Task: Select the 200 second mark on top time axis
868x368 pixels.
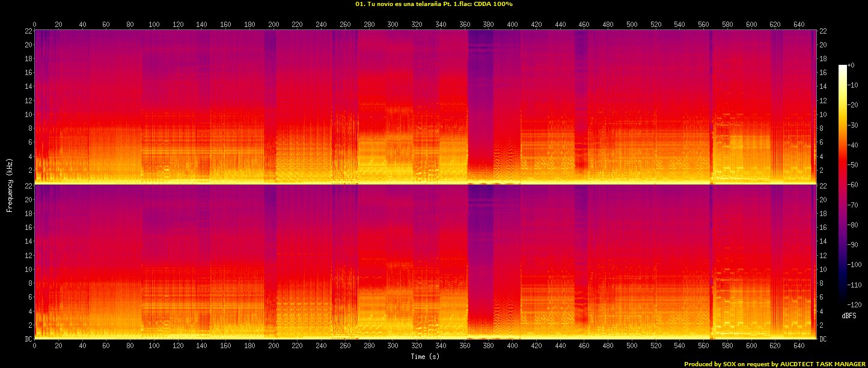Action: coord(274,25)
